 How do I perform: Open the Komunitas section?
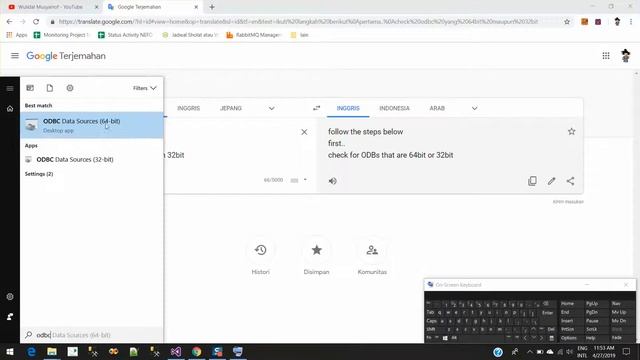[372, 256]
